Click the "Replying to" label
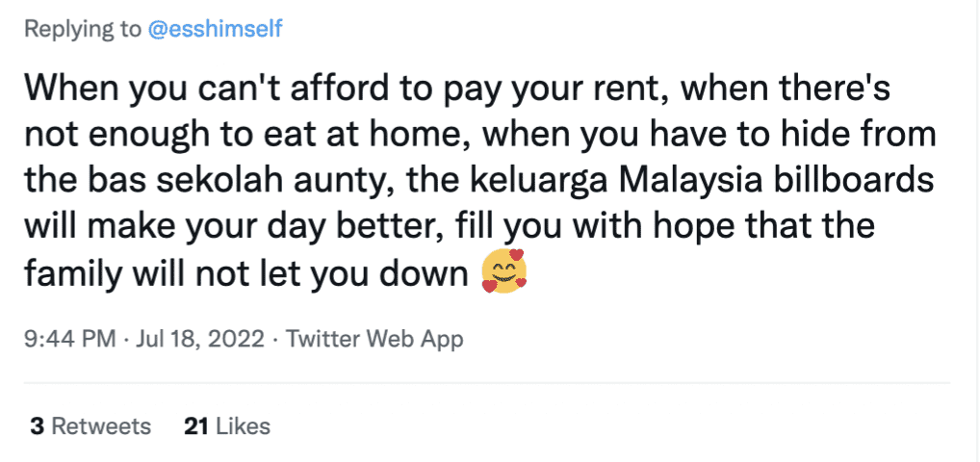The width and height of the screenshot is (980, 462). click(x=81, y=30)
